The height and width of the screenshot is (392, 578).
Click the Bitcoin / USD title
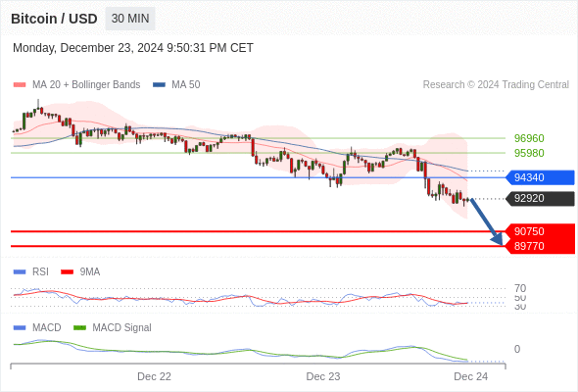pyautogui.click(x=54, y=19)
